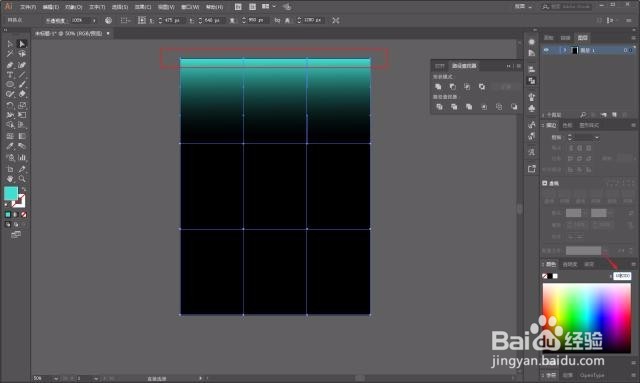Click the hex color value field
640x383 pixels.
622,276
